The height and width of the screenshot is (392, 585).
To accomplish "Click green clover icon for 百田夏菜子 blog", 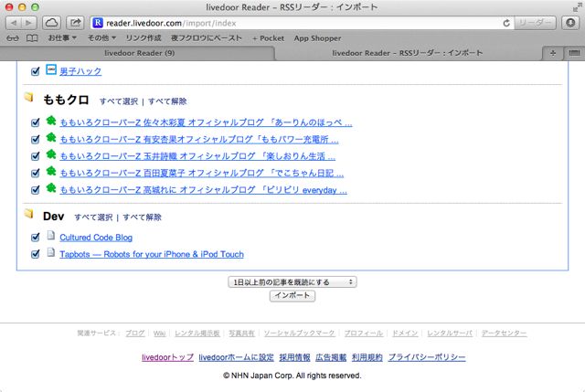I will 51,171.
